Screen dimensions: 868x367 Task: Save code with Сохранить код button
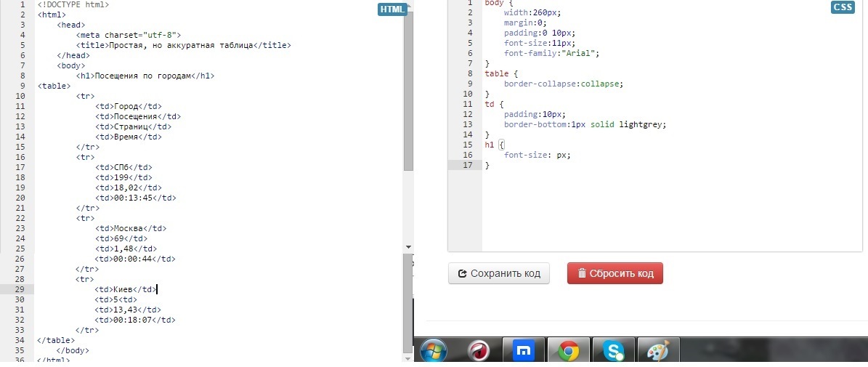click(x=499, y=273)
